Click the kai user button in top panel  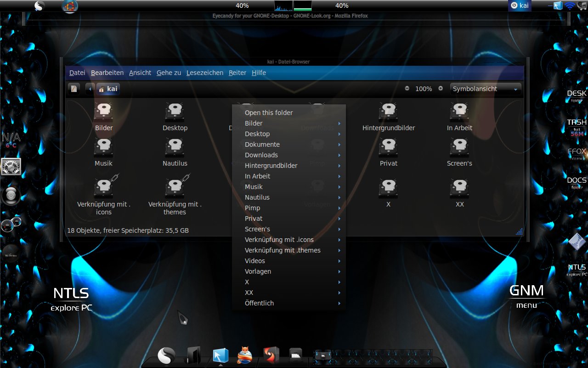click(x=520, y=6)
